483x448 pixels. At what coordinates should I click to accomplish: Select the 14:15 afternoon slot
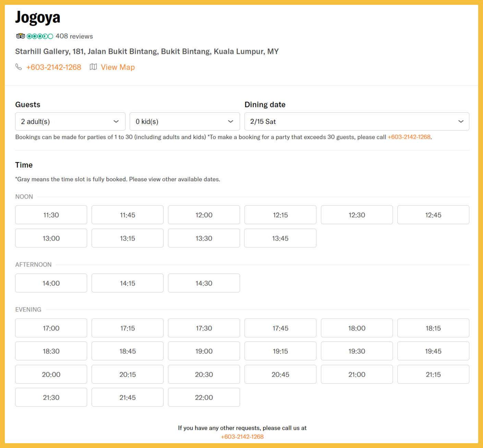tap(128, 283)
